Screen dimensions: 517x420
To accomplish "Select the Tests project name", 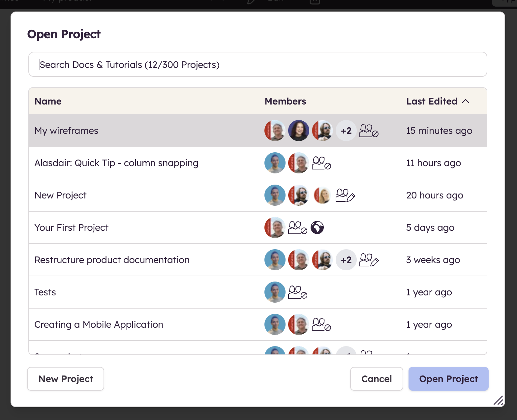I will (45, 292).
